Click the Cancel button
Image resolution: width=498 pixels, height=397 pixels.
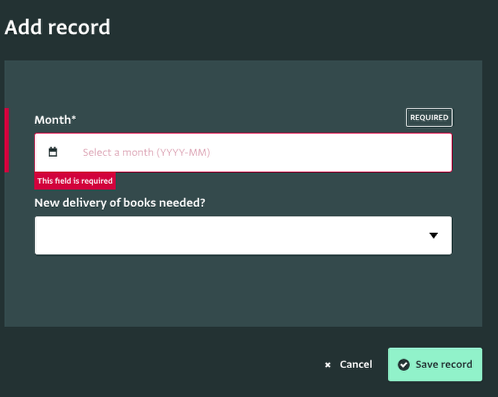pyautogui.click(x=348, y=364)
